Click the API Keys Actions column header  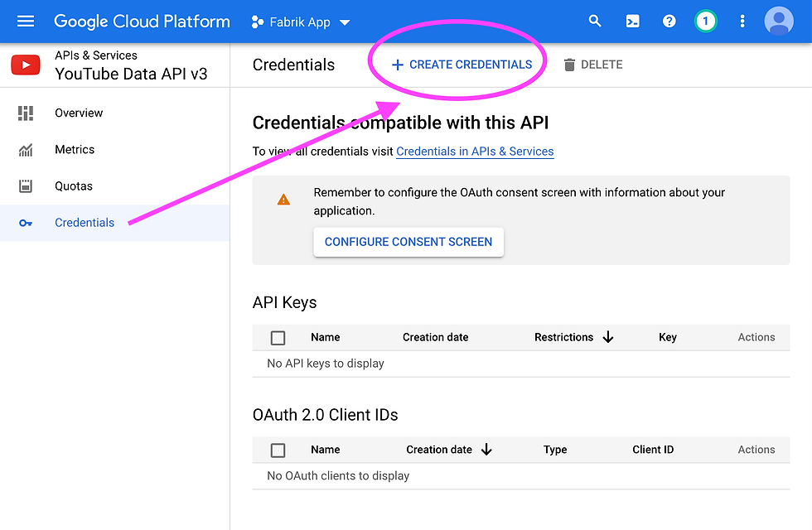click(756, 338)
